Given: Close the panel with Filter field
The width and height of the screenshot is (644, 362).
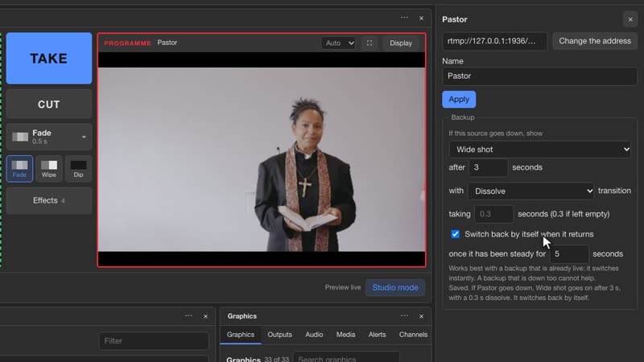Looking at the screenshot, I should (206, 316).
